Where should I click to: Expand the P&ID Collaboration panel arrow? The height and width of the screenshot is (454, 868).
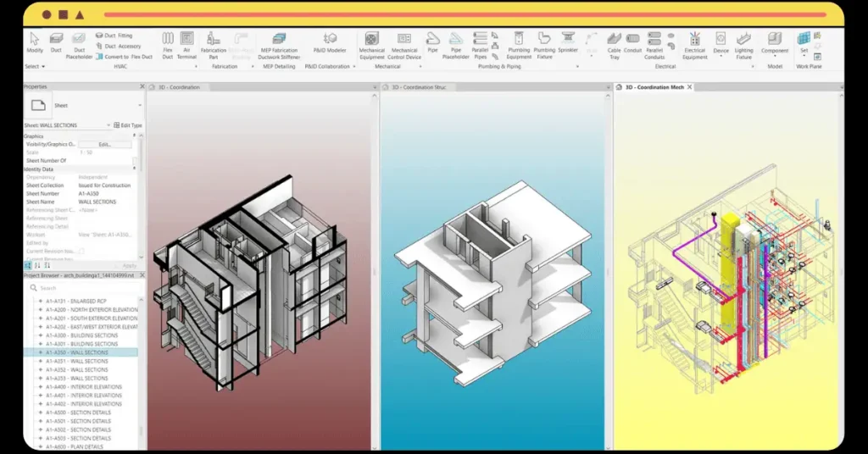point(354,66)
